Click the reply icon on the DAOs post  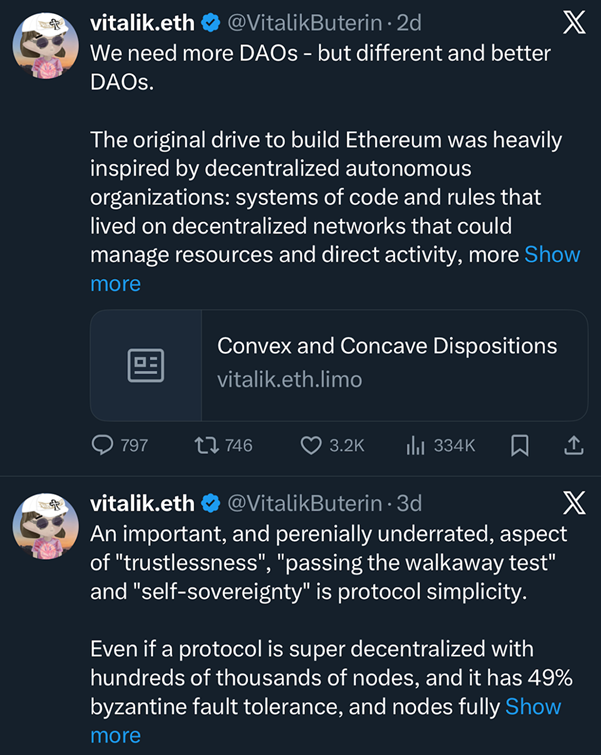(x=103, y=446)
